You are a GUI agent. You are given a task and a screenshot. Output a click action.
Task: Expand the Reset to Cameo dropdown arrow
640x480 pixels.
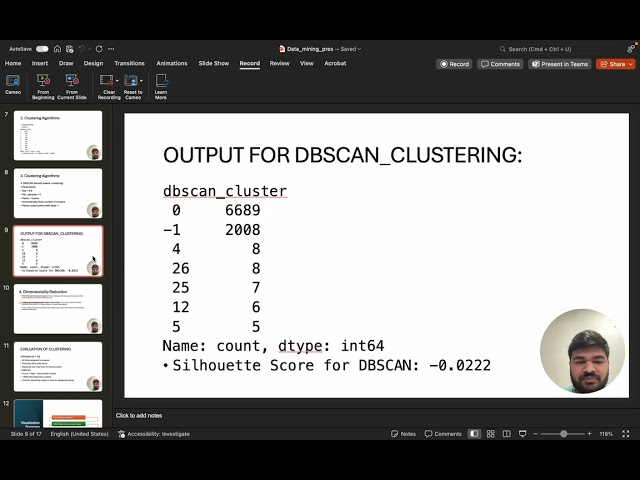141,81
